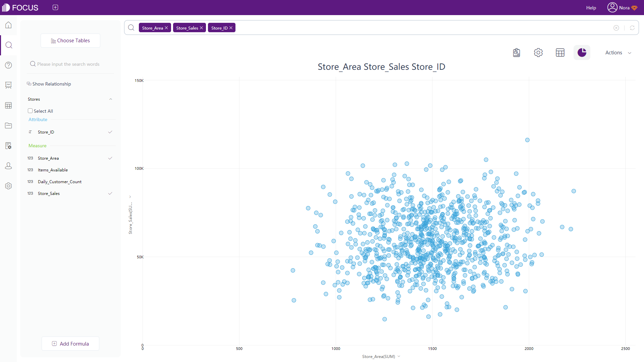Switch to the chart view (pie icon)
644x362 pixels.
(x=582, y=53)
